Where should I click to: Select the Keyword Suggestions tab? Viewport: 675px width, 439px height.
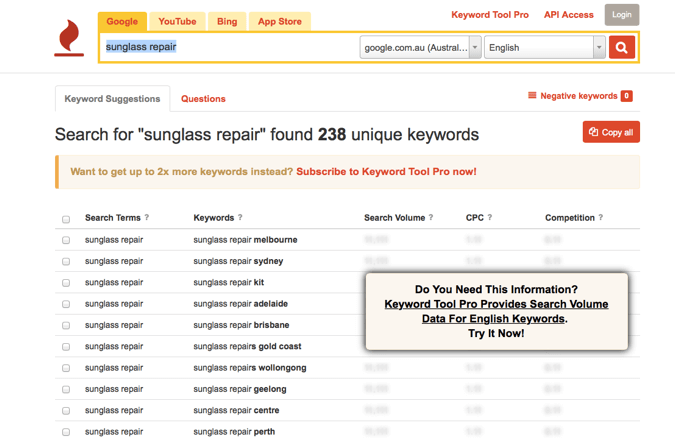tap(112, 99)
